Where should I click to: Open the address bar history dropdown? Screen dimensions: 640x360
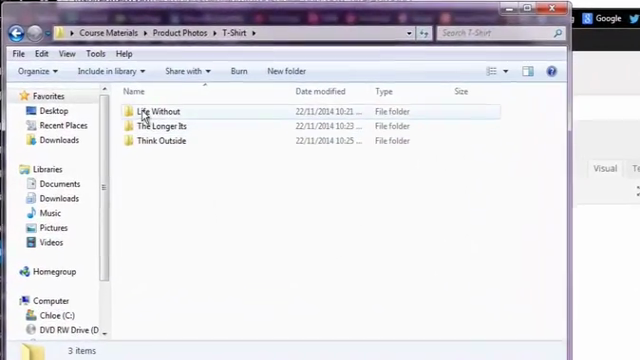point(409,33)
